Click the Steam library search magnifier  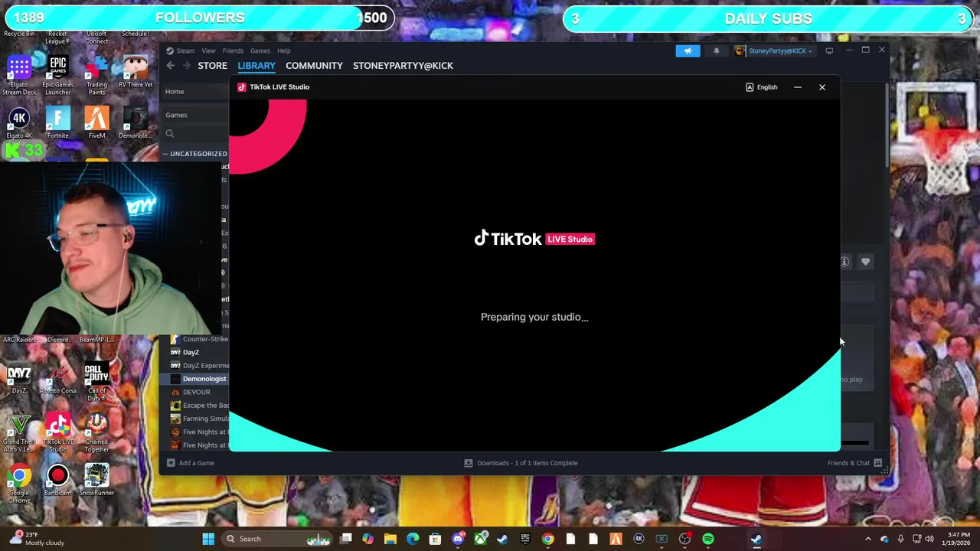(x=170, y=134)
